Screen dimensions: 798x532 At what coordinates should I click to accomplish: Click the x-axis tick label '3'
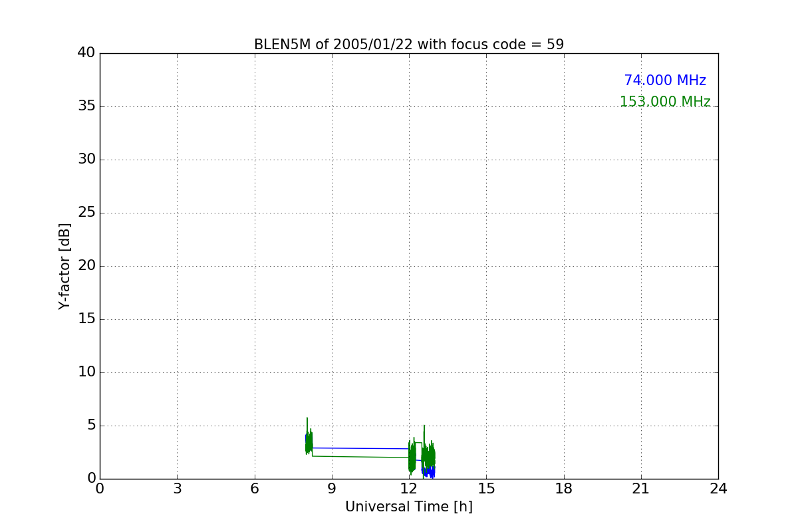(x=177, y=489)
